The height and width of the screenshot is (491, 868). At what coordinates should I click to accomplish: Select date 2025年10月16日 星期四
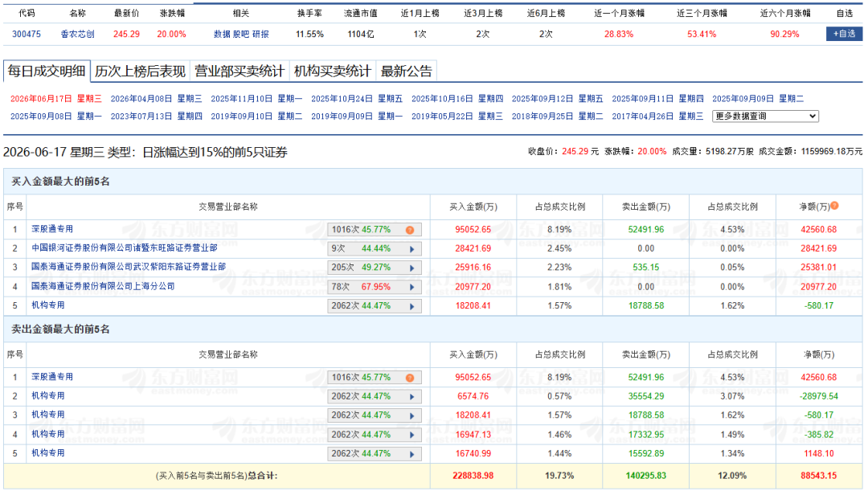[457, 99]
